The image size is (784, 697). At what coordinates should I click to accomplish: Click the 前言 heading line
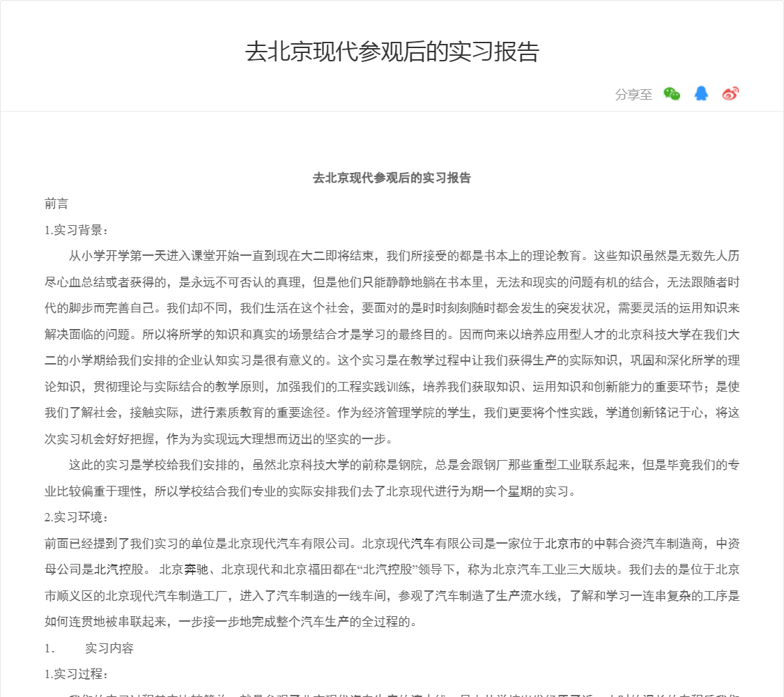[x=56, y=204]
